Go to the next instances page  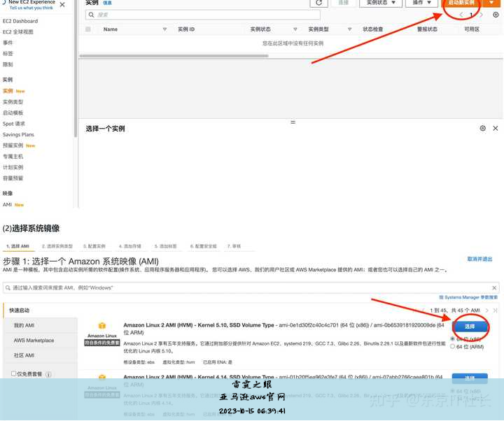pyautogui.click(x=481, y=15)
